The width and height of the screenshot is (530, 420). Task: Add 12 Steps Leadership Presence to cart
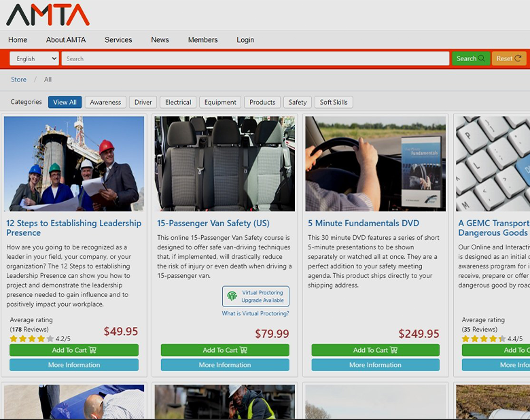(74, 350)
